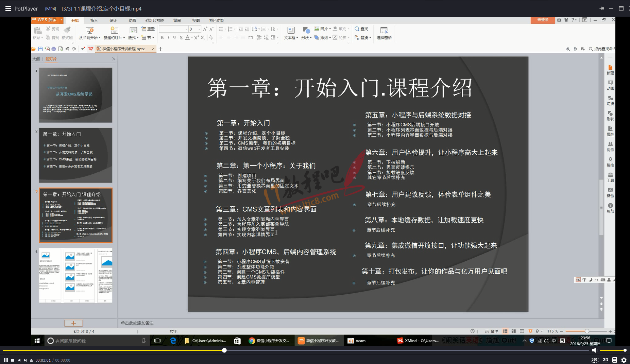This screenshot has width=630, height=364.
Task: Switch to the 插入 ribbon tab
Action: [94, 20]
